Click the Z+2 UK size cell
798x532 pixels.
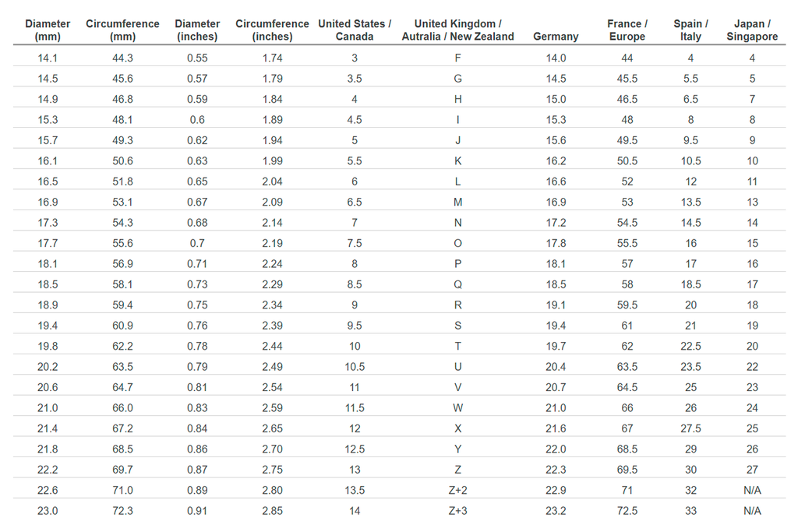[457, 490]
